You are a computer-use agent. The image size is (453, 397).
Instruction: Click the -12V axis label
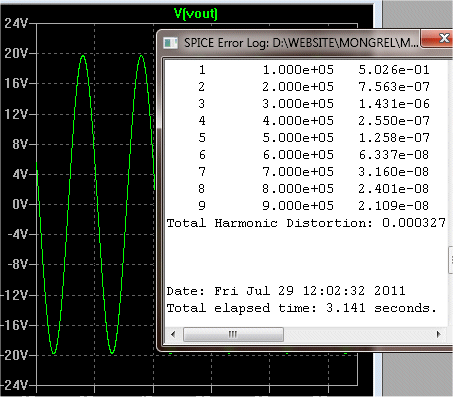coord(14,295)
